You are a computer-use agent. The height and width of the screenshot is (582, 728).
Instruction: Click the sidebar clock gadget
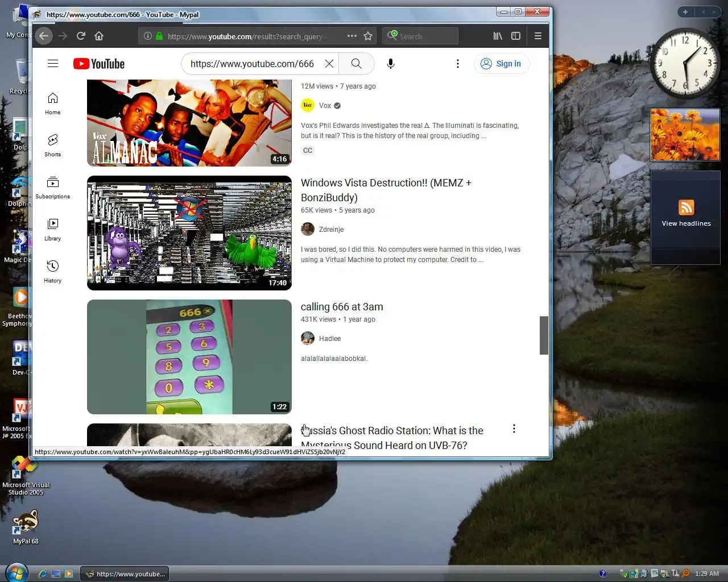point(685,62)
